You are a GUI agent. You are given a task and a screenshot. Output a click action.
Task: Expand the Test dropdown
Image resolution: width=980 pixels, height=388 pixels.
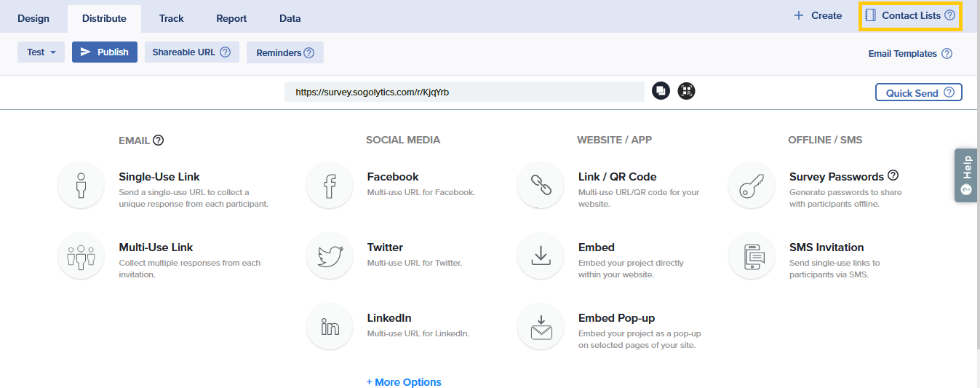point(41,52)
